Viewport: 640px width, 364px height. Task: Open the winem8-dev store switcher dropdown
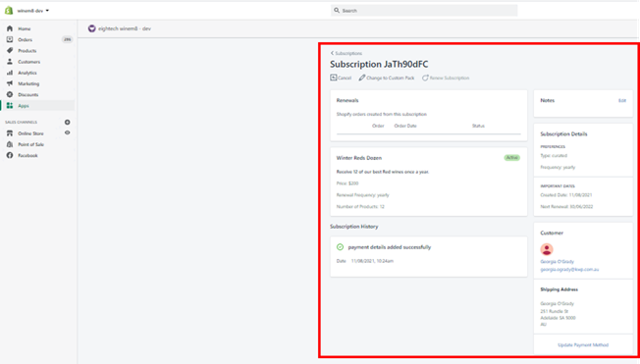pos(32,11)
